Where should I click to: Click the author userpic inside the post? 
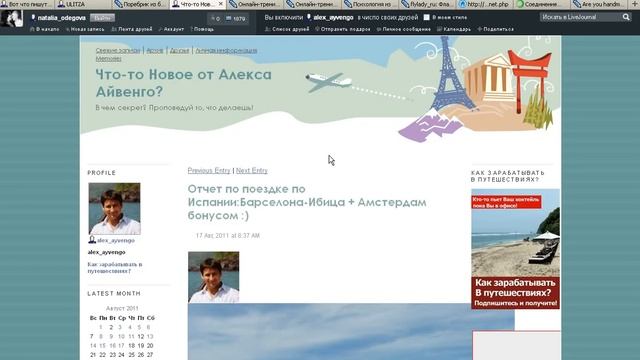coord(213,277)
